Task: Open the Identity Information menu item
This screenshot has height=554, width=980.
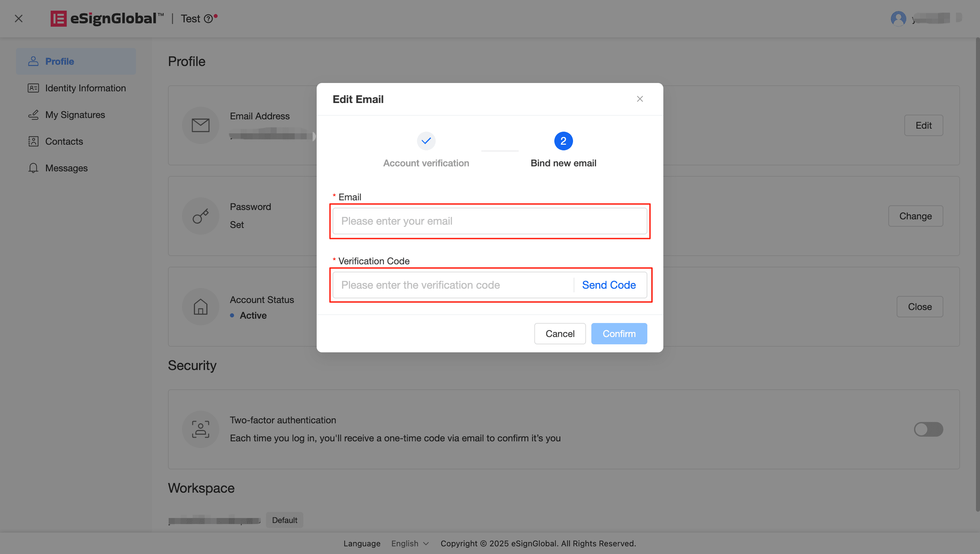Action: pos(85,88)
